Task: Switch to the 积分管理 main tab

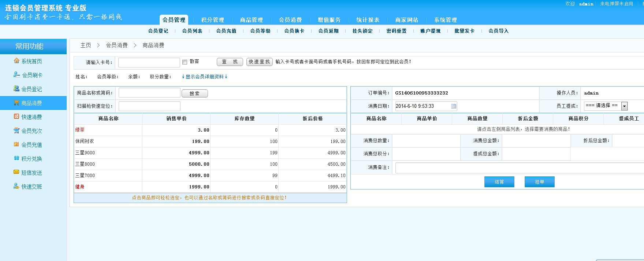Action: pyautogui.click(x=213, y=20)
